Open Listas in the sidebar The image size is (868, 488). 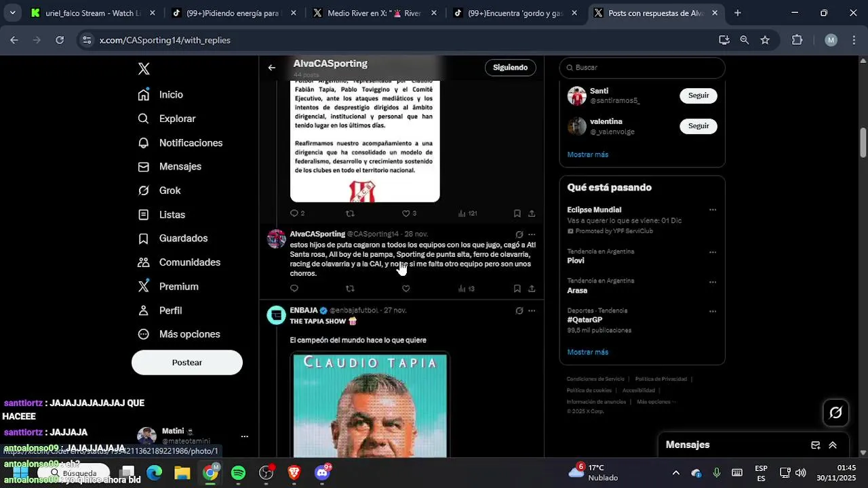pos(161,215)
